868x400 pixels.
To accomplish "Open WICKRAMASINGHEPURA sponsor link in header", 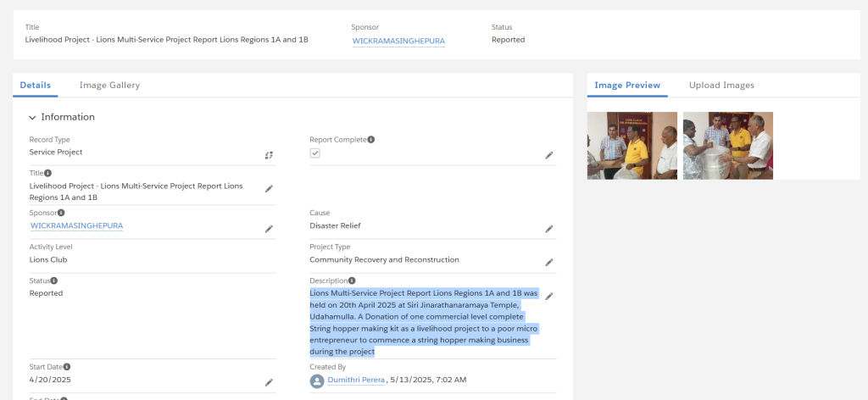I will tap(398, 41).
